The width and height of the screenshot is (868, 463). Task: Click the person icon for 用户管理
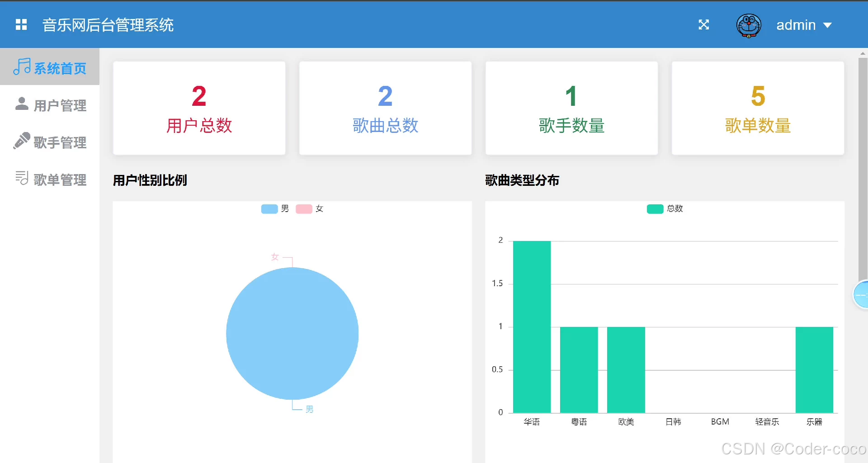click(22, 104)
